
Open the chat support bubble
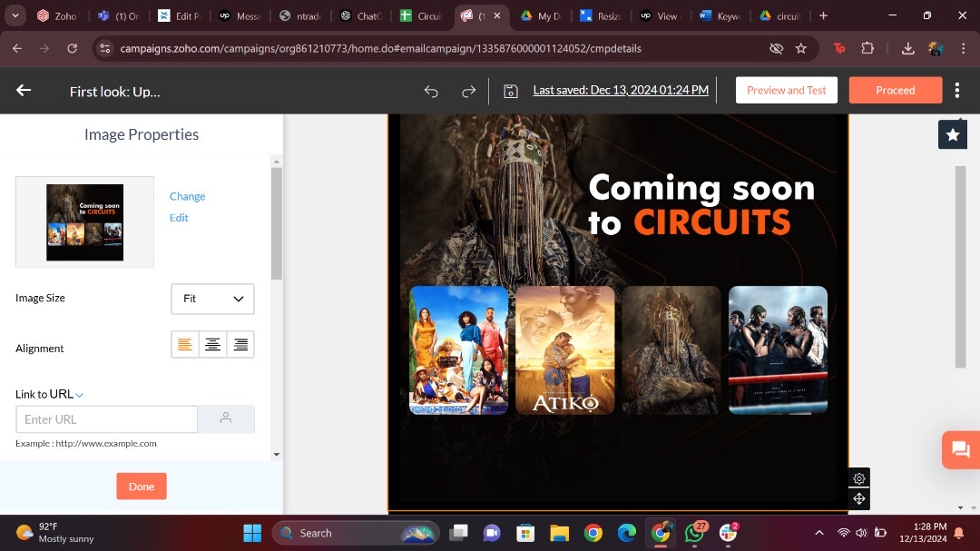coord(959,448)
